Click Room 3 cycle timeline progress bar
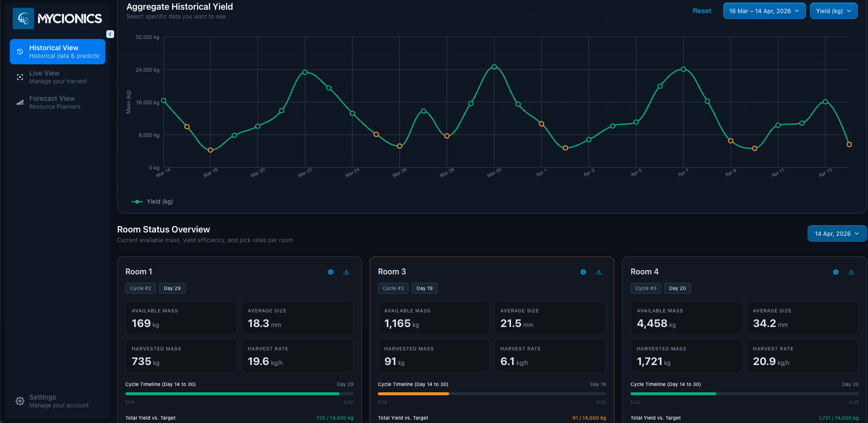The width and height of the screenshot is (868, 423). coord(492,394)
